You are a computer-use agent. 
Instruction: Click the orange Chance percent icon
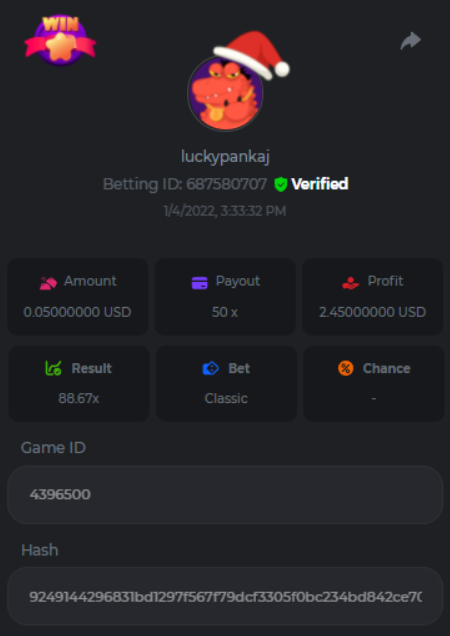pyautogui.click(x=346, y=368)
